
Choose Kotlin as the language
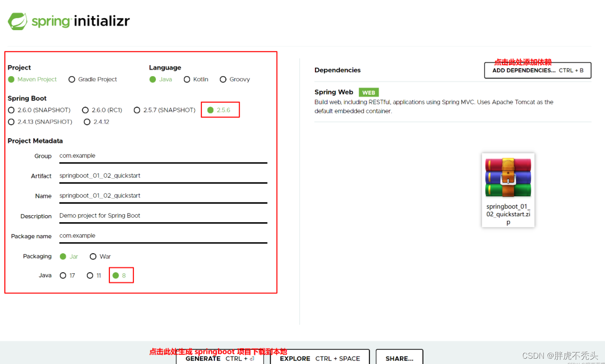[196, 79]
